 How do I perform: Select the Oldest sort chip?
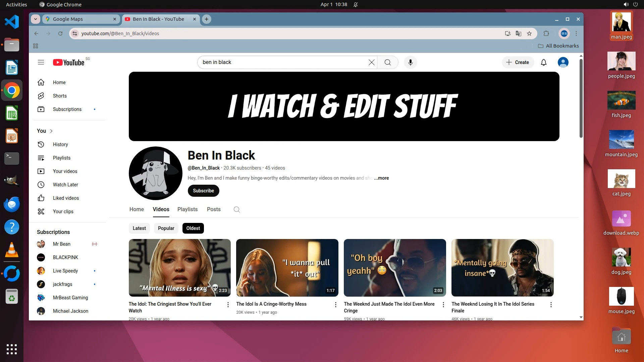coord(193,228)
